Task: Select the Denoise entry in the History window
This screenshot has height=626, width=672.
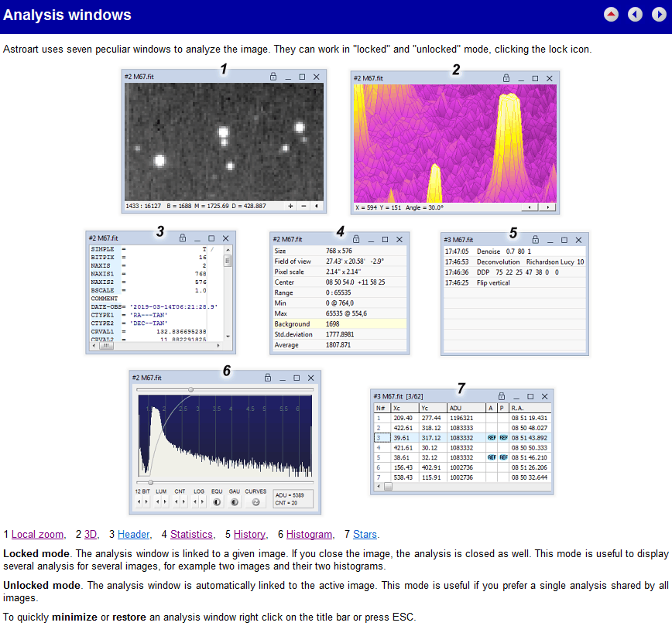Action: (x=515, y=251)
